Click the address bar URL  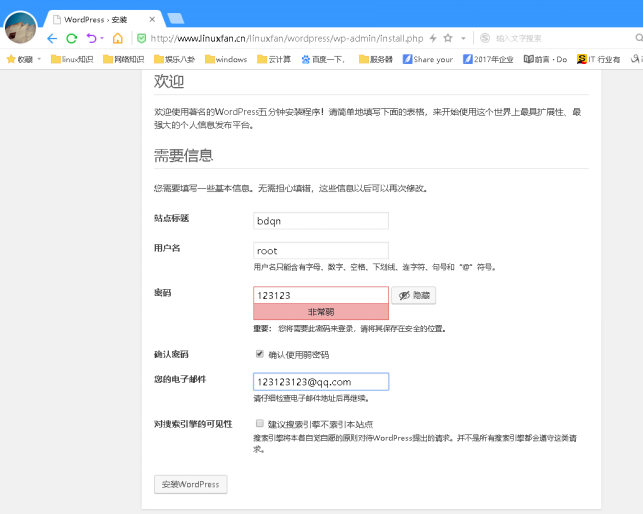287,39
